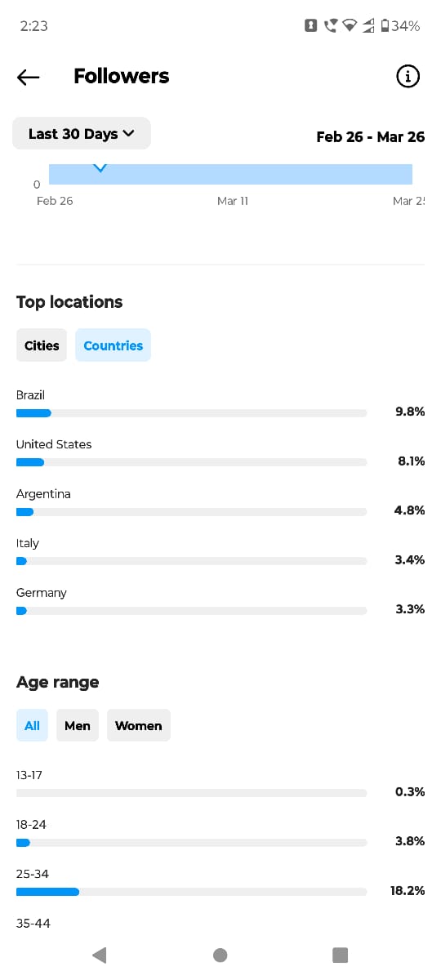Tap the back arrow icon
Viewport: 441px width, 980px height.
(x=28, y=77)
